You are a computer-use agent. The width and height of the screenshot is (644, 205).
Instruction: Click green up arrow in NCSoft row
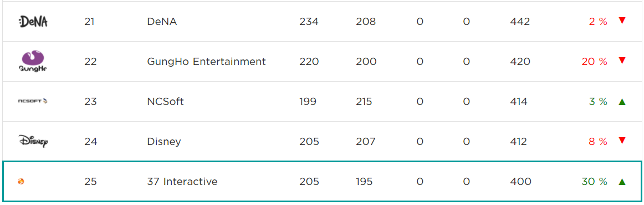click(x=622, y=102)
